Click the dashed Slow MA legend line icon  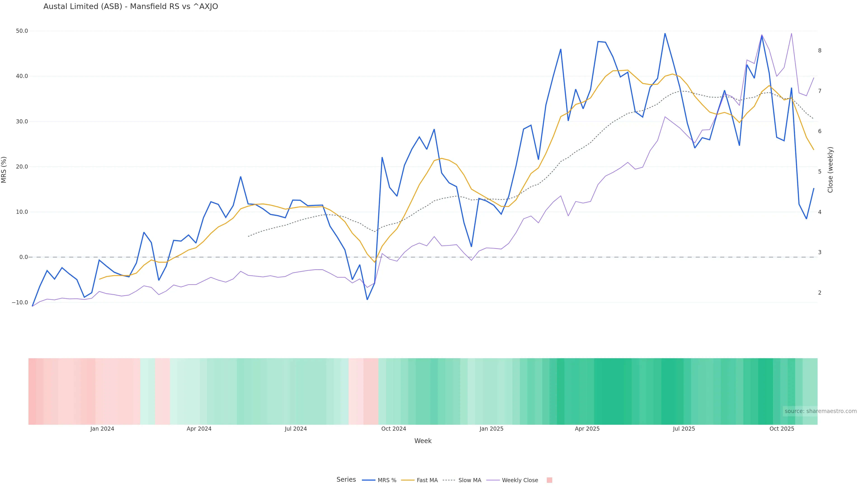(449, 480)
